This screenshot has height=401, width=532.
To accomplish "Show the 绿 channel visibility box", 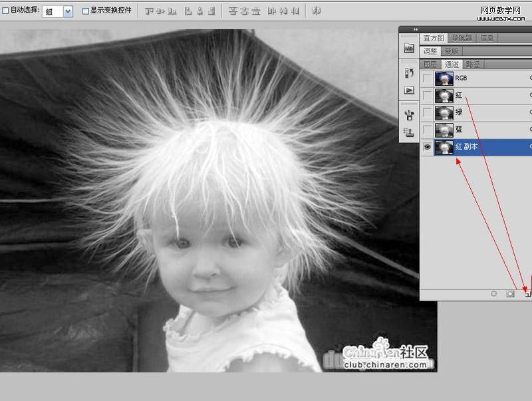I will pyautogui.click(x=427, y=112).
